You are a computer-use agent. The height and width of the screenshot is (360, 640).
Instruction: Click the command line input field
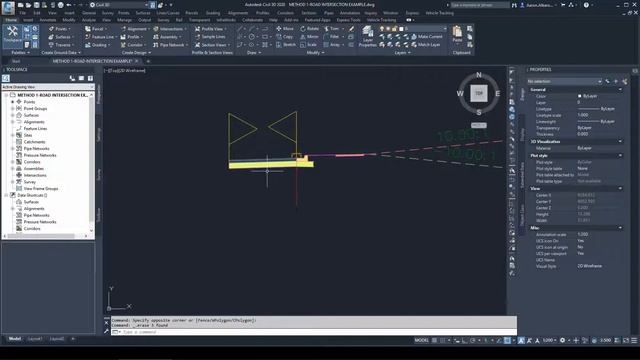click(314, 332)
